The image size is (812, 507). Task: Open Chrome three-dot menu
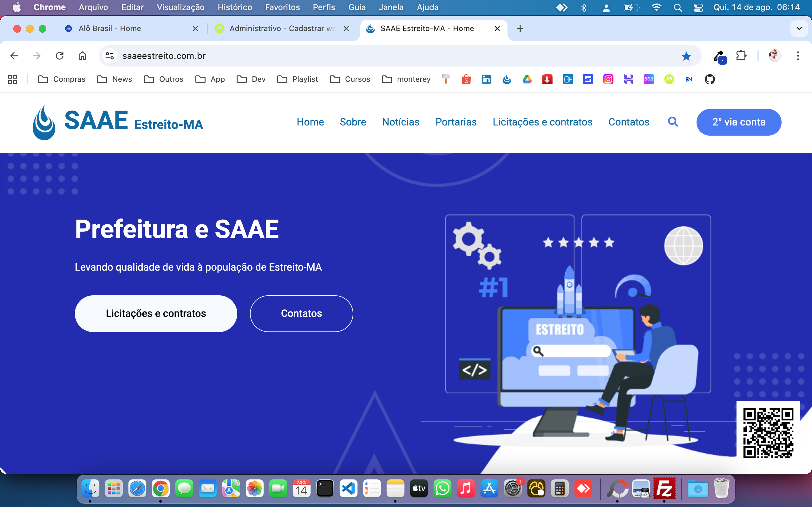[798, 56]
